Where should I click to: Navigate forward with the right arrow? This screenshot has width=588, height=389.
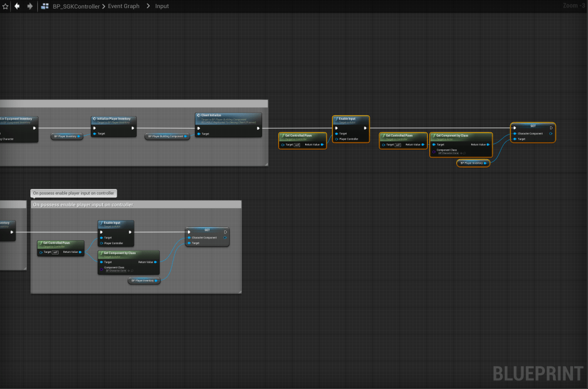[x=30, y=6]
